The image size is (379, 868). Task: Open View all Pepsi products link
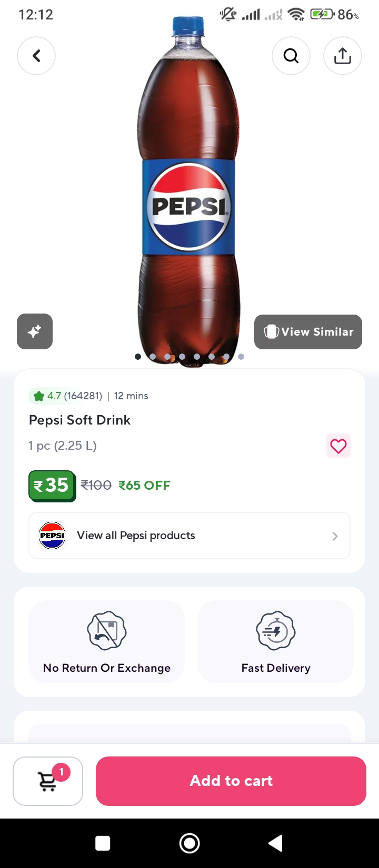tap(136, 536)
